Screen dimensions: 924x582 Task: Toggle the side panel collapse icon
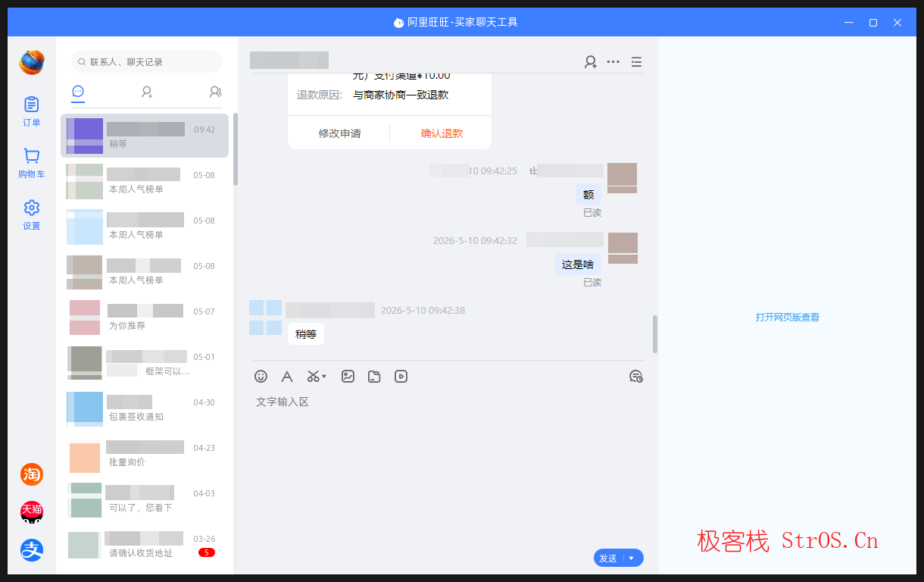636,62
